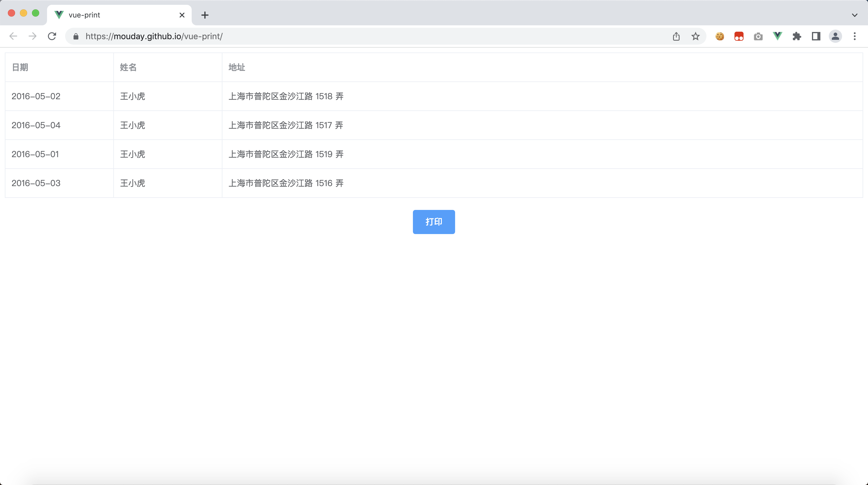View site info via lock icon
This screenshot has height=485, width=868.
click(x=76, y=36)
